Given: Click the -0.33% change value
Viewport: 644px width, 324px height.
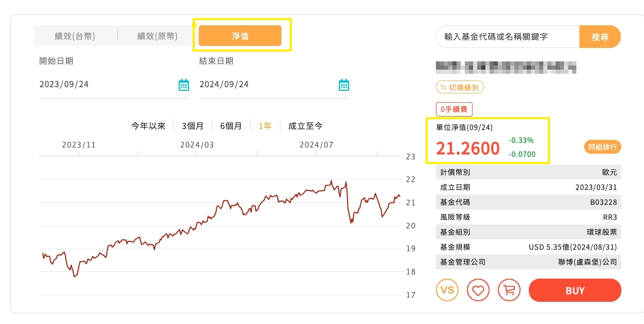Looking at the screenshot, I should tap(521, 140).
